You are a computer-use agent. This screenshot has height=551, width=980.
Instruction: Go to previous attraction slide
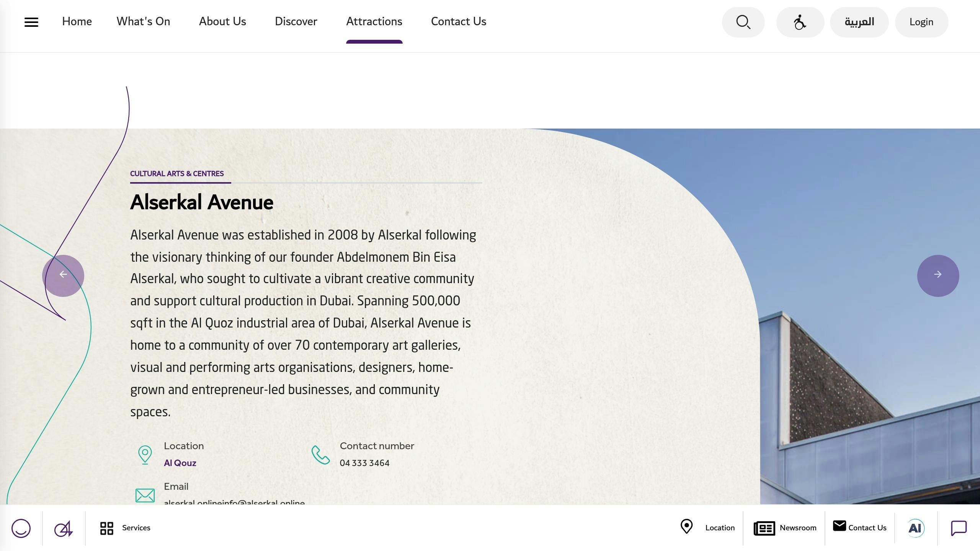(63, 275)
